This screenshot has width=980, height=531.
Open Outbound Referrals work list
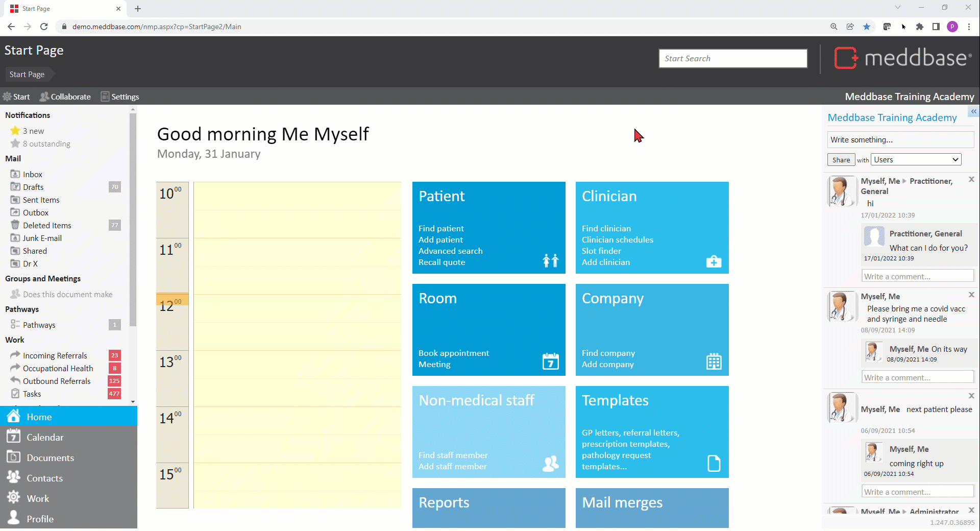[x=56, y=381]
